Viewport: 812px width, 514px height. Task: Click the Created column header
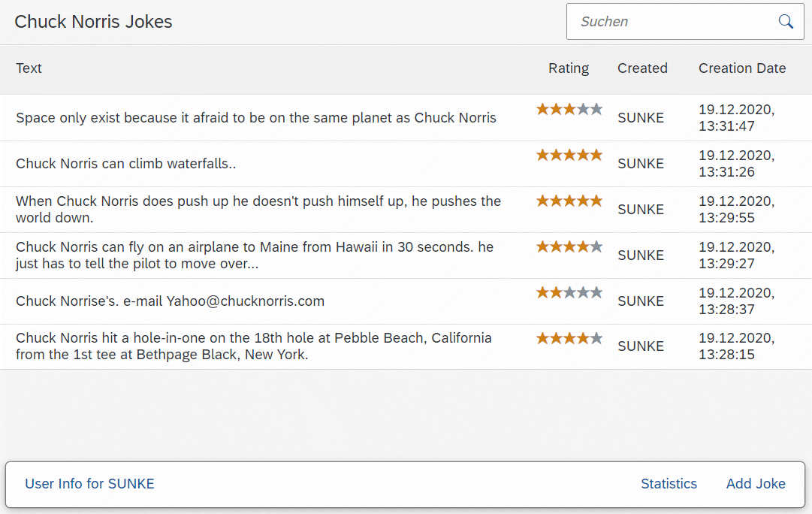pos(642,68)
